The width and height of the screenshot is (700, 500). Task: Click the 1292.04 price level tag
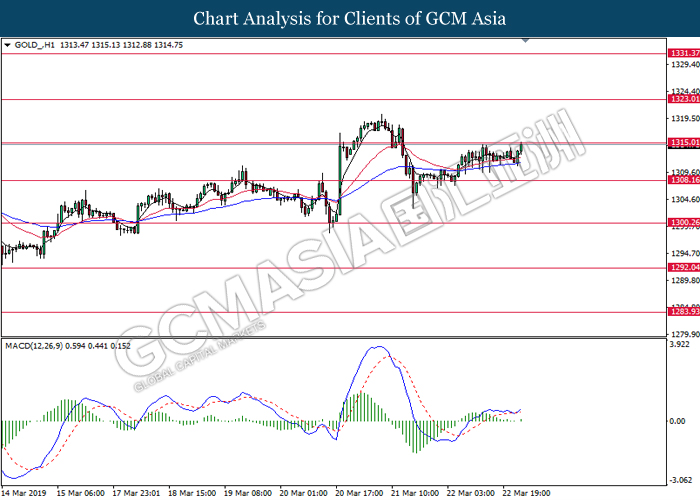(x=684, y=267)
